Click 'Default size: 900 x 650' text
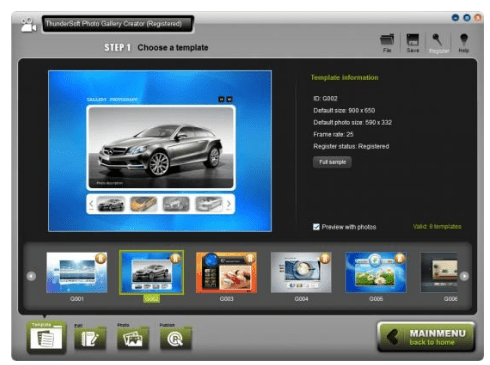The height and width of the screenshot is (365, 490). tap(344, 111)
